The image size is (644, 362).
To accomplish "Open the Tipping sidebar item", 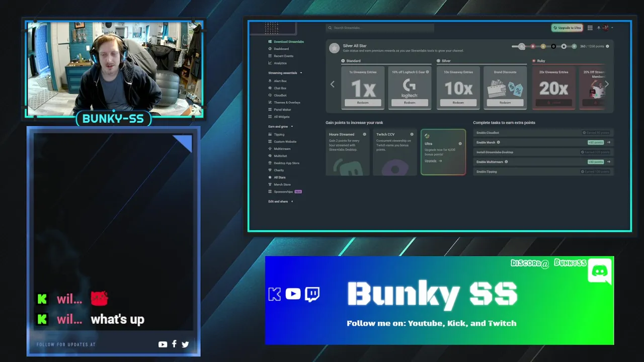I will point(276,134).
